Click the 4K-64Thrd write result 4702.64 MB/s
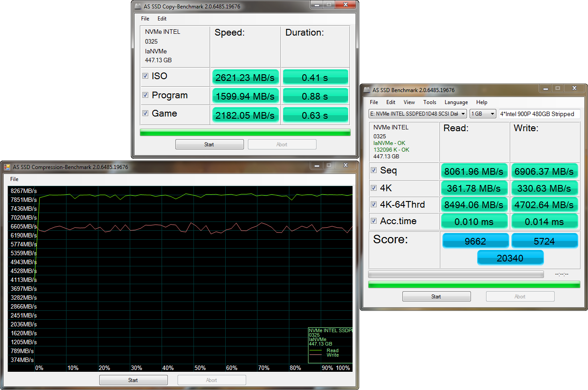Screen dimensions: 588x390 (x=544, y=205)
